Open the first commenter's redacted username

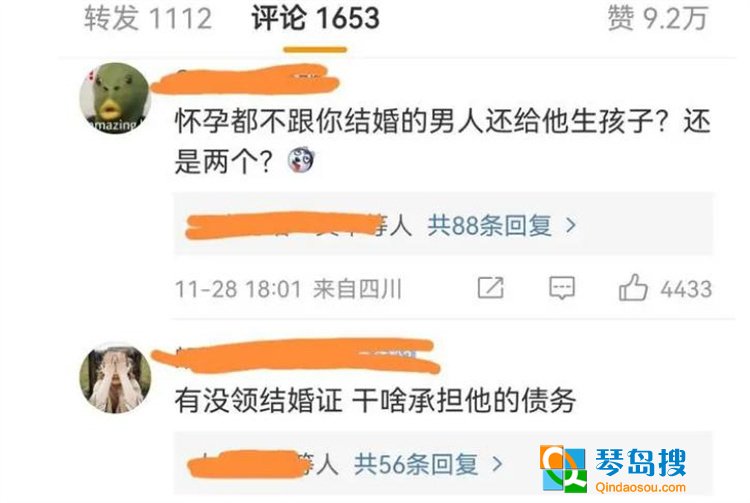pos(245,80)
